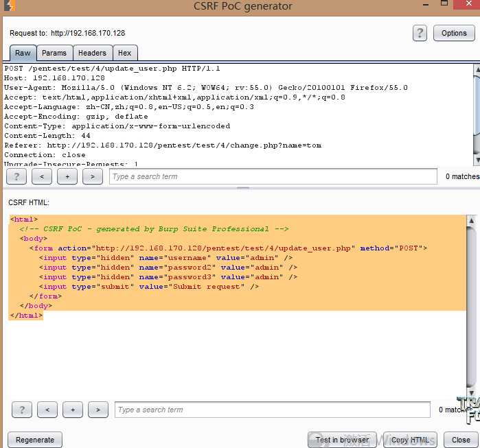The width and height of the screenshot is (480, 448).
Task: Switch to the Raw tab
Action: point(23,53)
